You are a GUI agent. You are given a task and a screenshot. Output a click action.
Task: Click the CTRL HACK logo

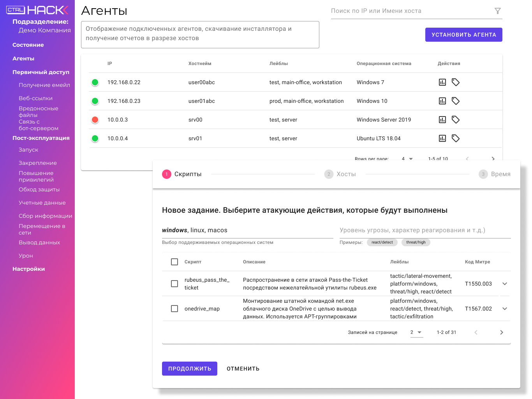pos(37,10)
